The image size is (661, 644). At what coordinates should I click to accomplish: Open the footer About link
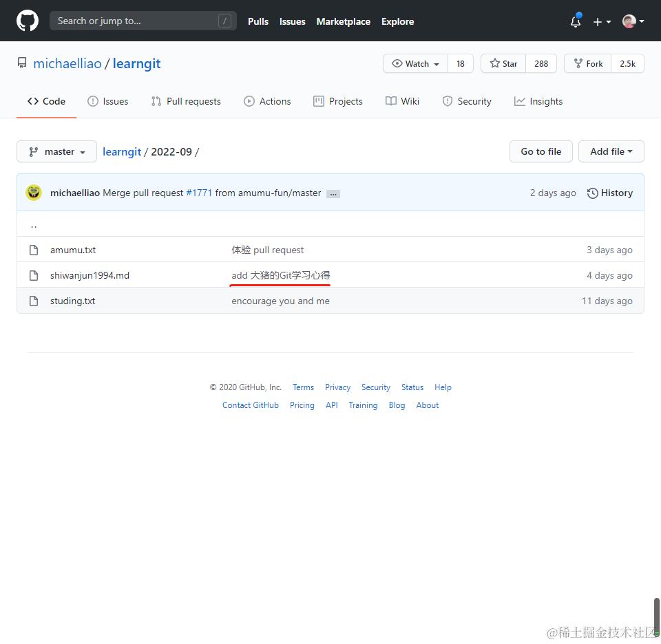pyautogui.click(x=428, y=405)
